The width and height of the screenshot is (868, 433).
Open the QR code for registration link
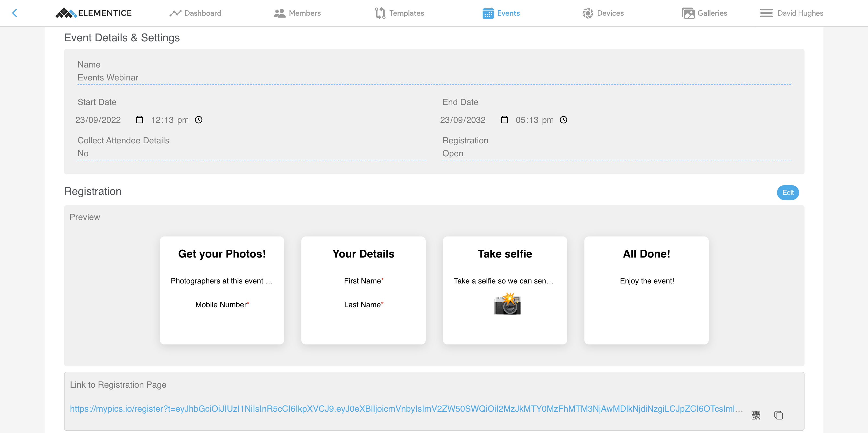click(756, 415)
